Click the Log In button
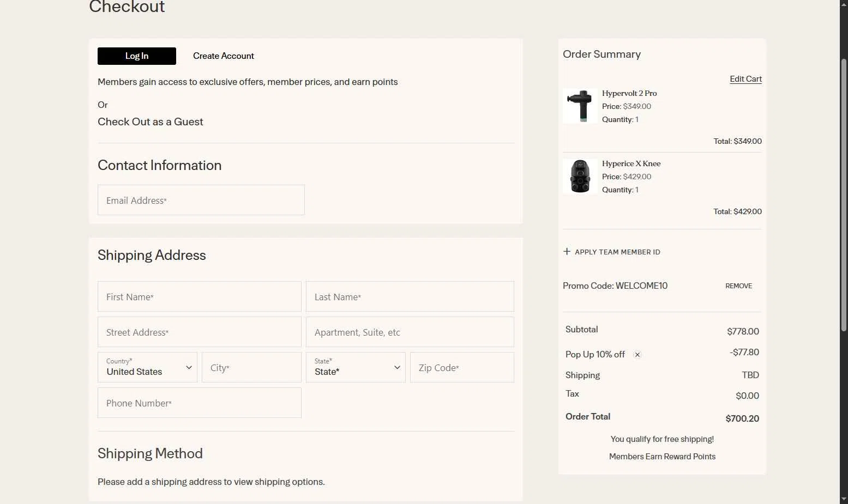Image resolution: width=848 pixels, height=504 pixels. click(137, 56)
